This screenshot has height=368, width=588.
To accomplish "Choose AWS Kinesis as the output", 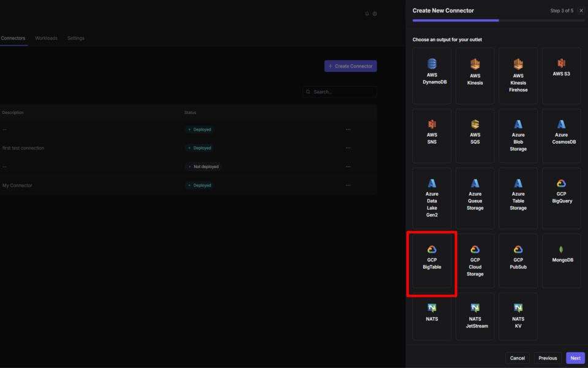I will tap(475, 76).
